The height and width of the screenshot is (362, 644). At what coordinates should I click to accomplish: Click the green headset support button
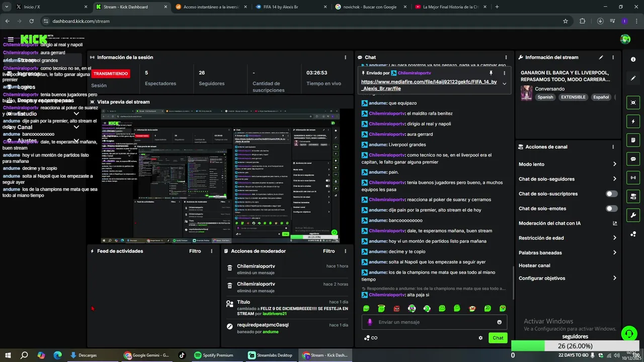pyautogui.click(x=628, y=333)
